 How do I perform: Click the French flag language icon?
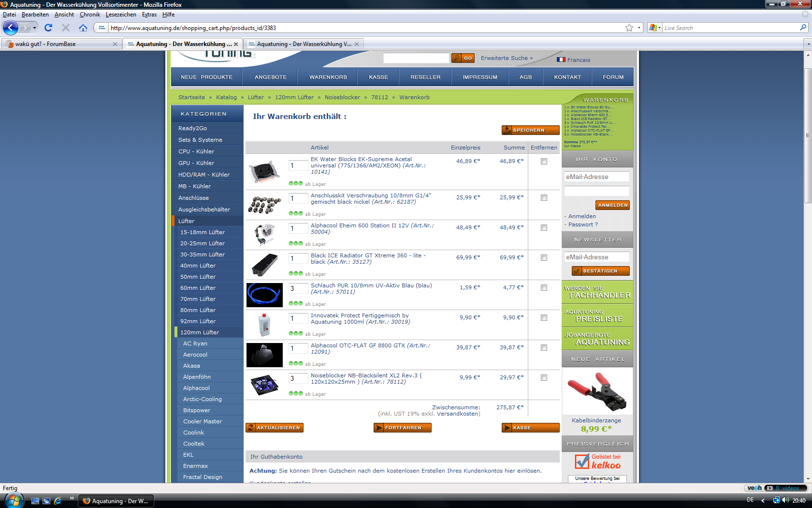[561, 60]
